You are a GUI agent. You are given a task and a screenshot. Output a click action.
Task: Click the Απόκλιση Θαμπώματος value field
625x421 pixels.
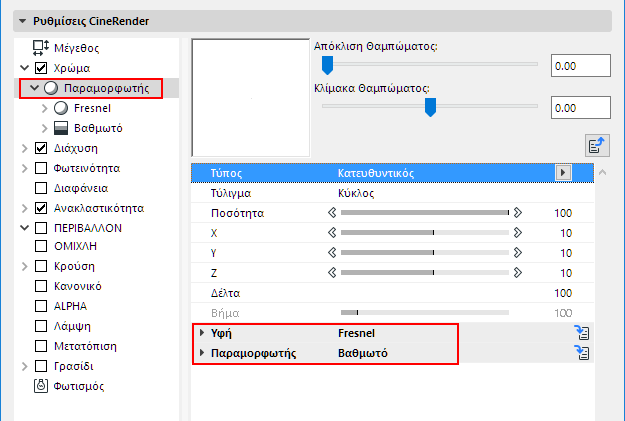[580, 66]
